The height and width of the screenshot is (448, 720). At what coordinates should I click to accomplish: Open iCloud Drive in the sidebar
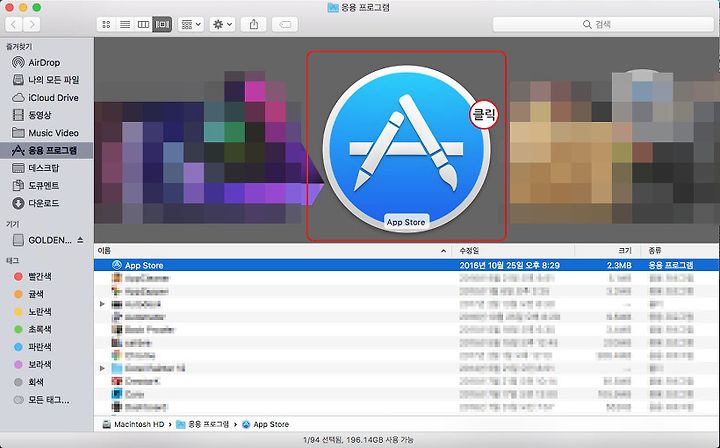point(46,98)
